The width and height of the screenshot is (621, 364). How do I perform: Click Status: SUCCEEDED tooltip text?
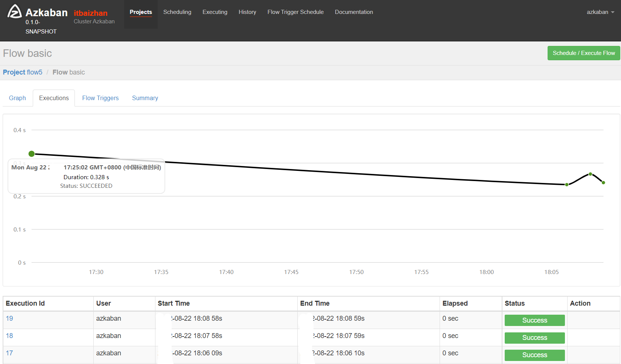[x=86, y=186]
